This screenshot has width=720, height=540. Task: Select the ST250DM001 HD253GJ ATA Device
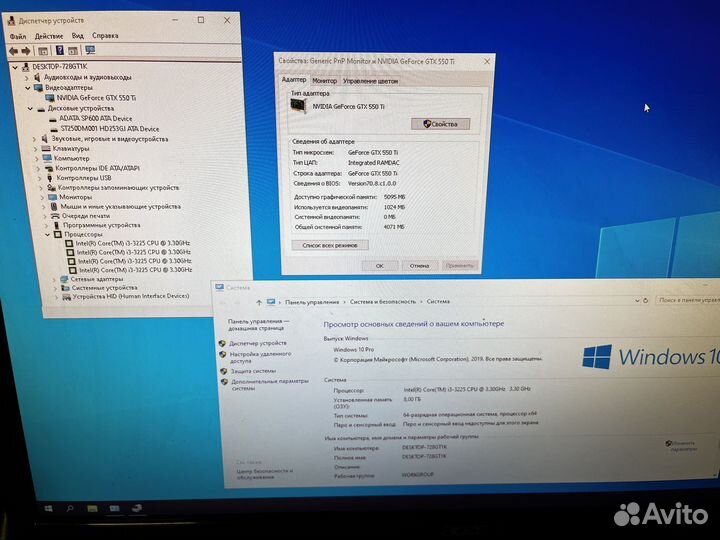[110, 129]
